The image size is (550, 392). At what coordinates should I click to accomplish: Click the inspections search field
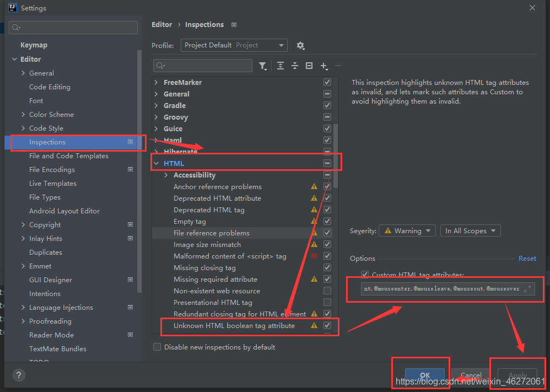203,66
